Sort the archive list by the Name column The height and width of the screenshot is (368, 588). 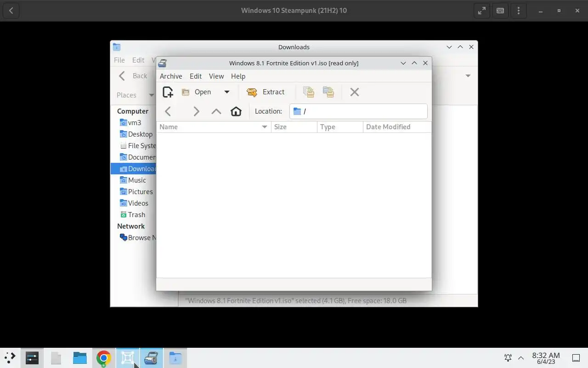click(x=214, y=127)
